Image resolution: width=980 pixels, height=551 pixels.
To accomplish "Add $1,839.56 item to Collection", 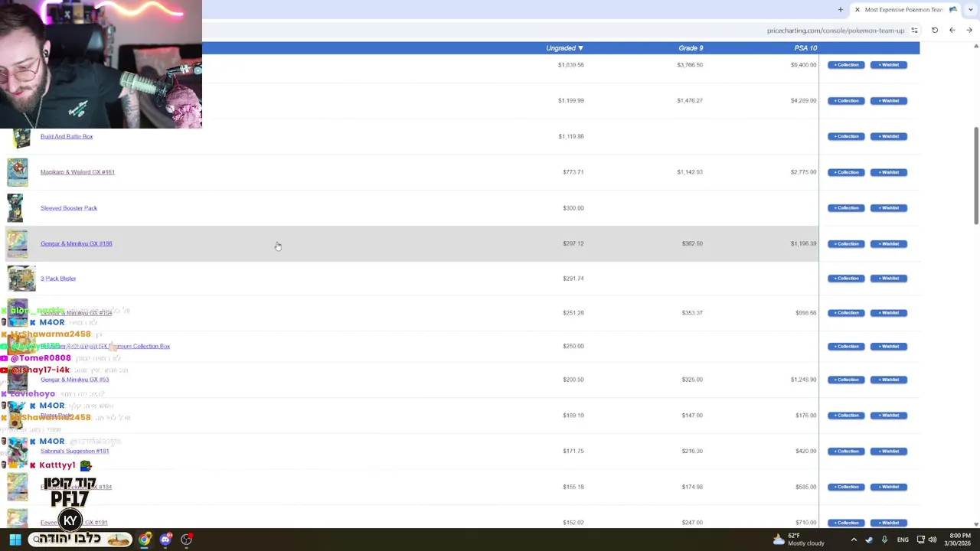I will (x=846, y=65).
